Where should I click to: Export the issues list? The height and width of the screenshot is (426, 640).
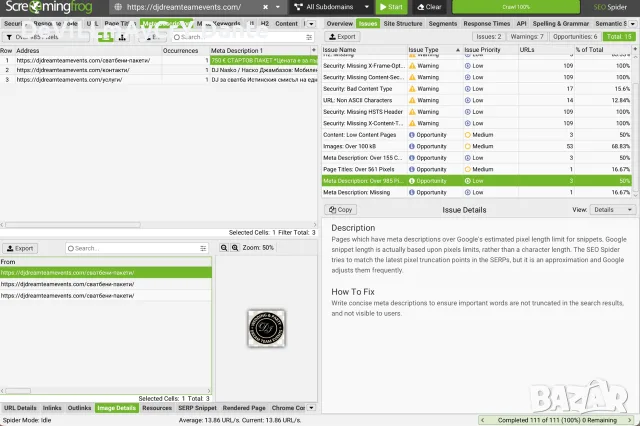click(342, 37)
